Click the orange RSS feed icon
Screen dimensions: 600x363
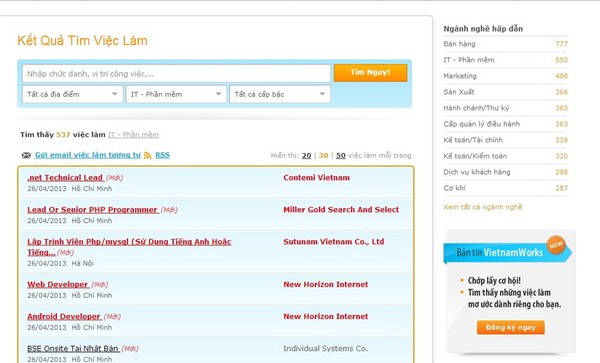point(148,155)
